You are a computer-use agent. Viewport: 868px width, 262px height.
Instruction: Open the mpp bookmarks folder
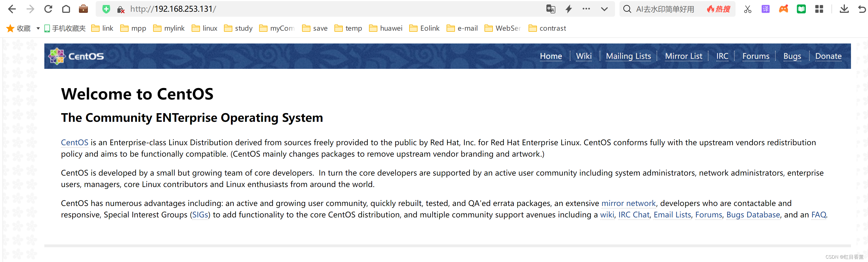click(133, 28)
